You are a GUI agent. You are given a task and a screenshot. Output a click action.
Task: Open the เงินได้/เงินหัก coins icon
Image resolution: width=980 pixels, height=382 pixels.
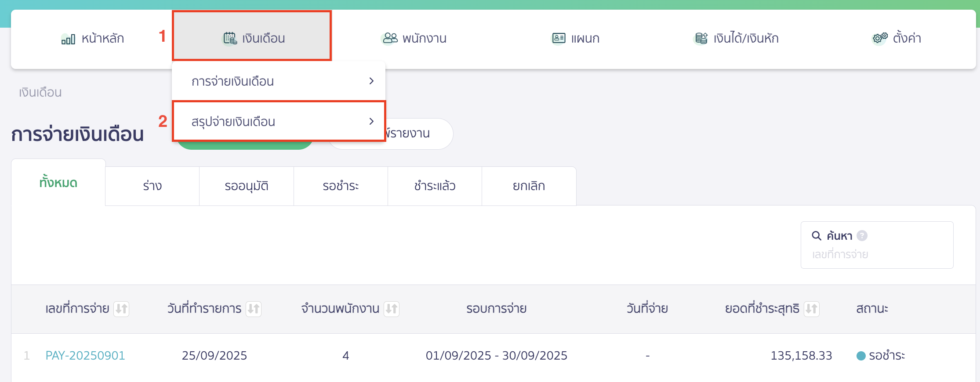click(x=700, y=38)
